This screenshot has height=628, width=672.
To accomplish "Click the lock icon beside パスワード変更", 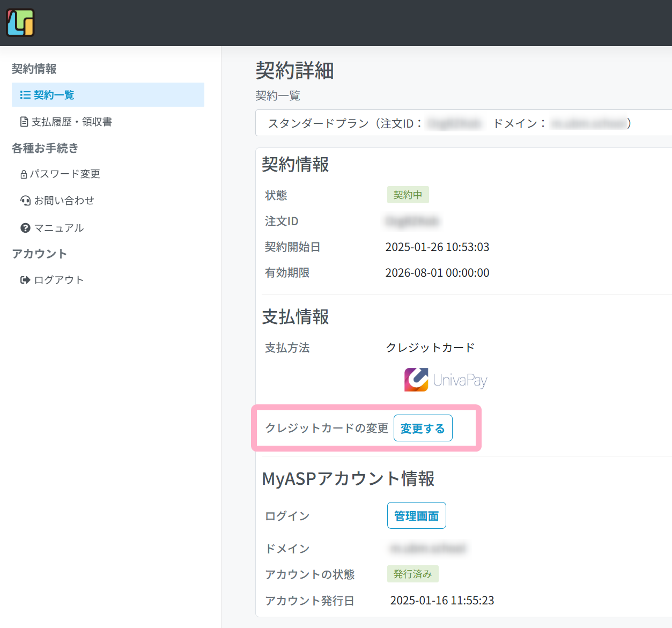I will 24,174.
